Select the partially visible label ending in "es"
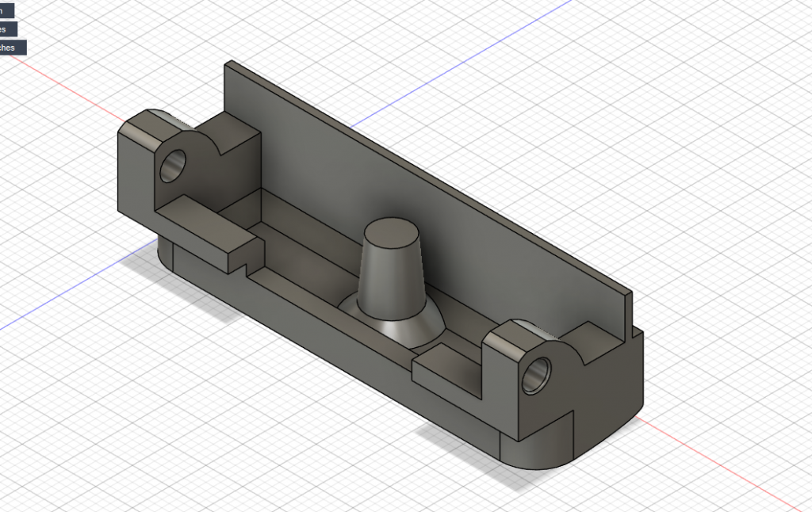Image resolution: width=812 pixels, height=512 pixels. pos(7,29)
